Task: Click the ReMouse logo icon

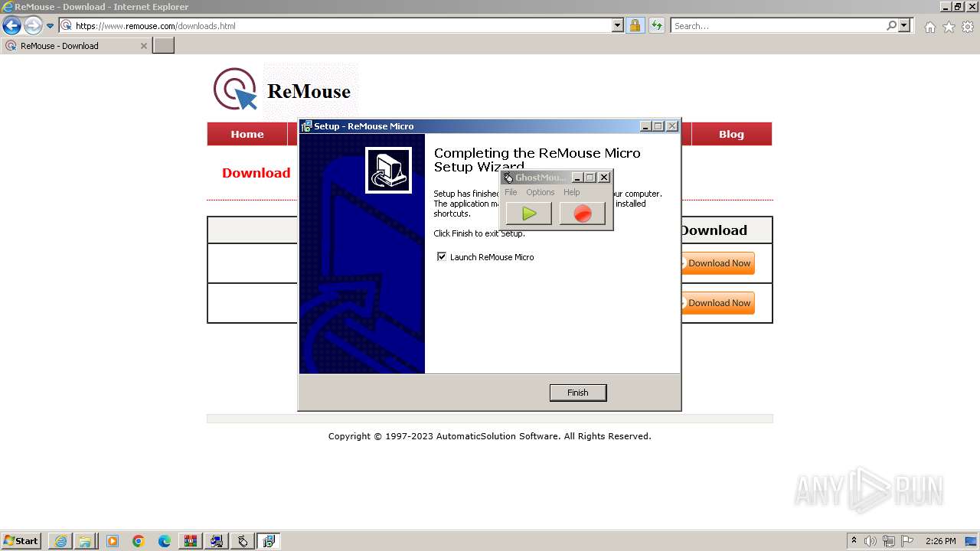Action: coord(234,90)
